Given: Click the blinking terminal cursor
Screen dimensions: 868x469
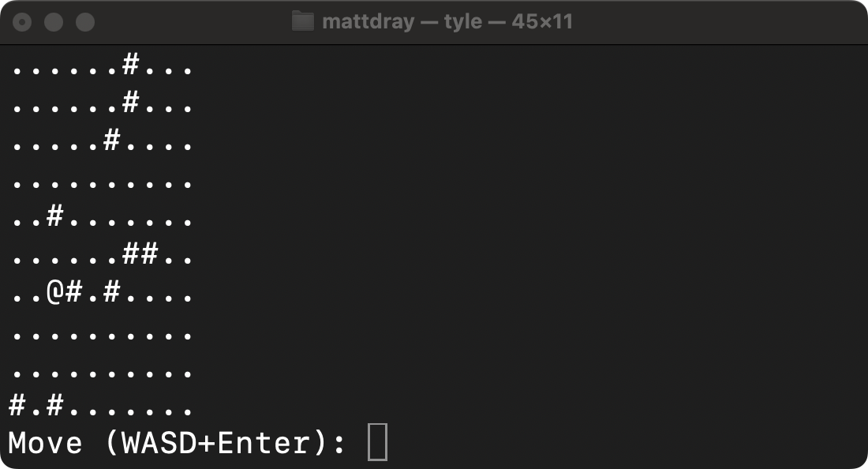Looking at the screenshot, I should [x=379, y=442].
